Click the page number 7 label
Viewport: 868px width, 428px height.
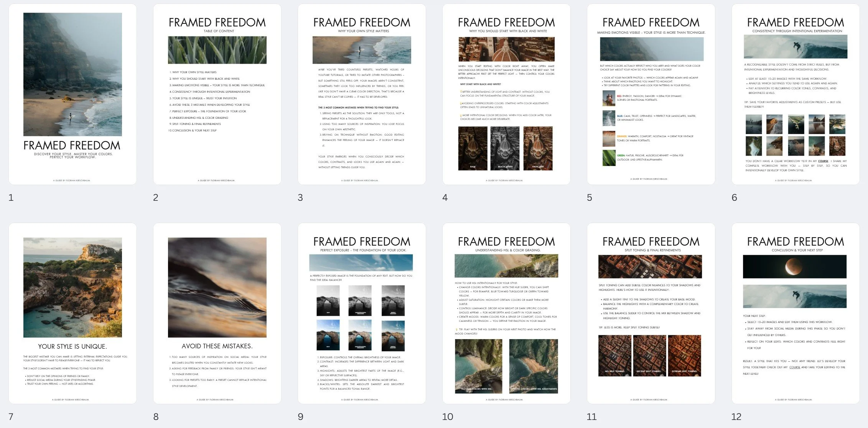click(11, 417)
